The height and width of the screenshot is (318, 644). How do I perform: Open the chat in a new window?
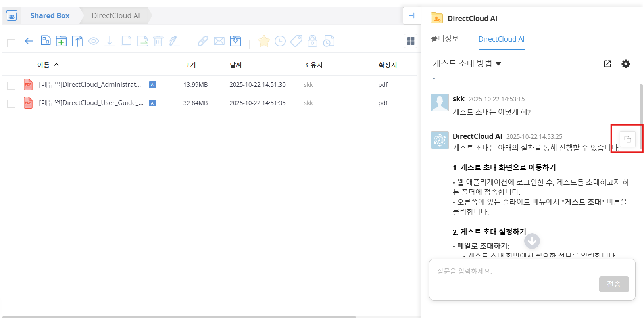click(x=607, y=64)
